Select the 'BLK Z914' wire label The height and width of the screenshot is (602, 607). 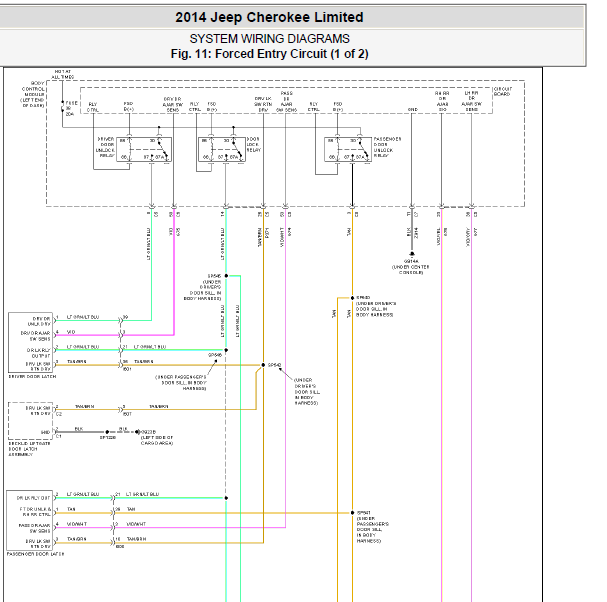[x=412, y=232]
